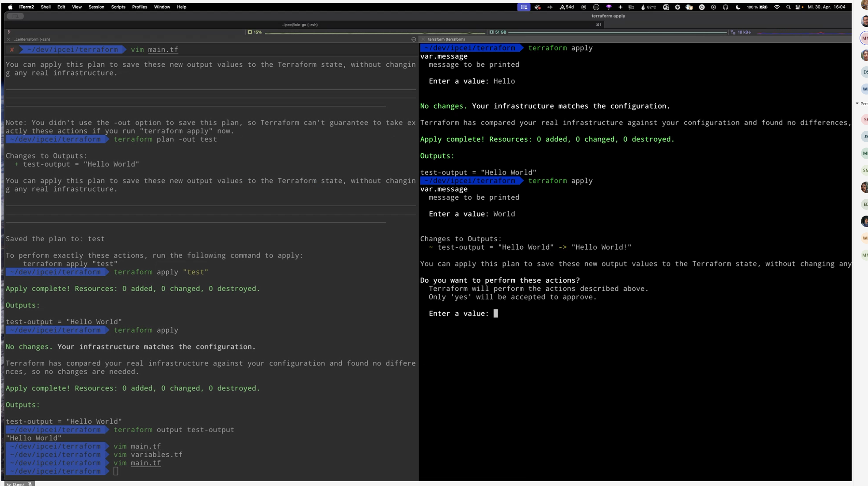This screenshot has height=486, width=868.
Task: Click the Outlook menu bar icon
Action: (666, 7)
